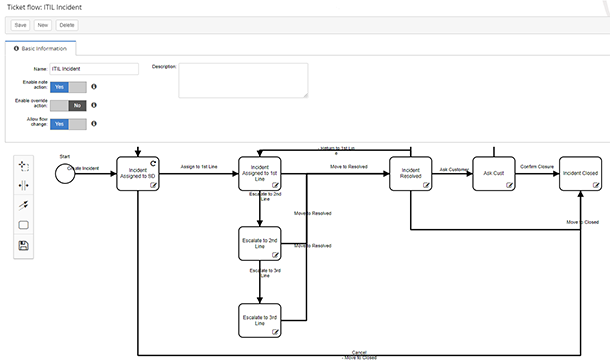This screenshot has width=610, height=363.
Task: Select the Incident Assigned to 1st Line node
Action: [259, 174]
